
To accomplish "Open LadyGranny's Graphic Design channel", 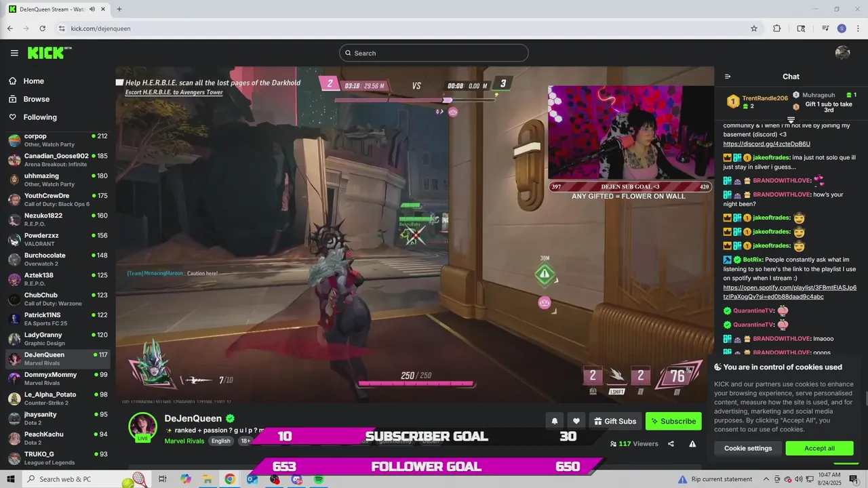I will tap(58, 339).
